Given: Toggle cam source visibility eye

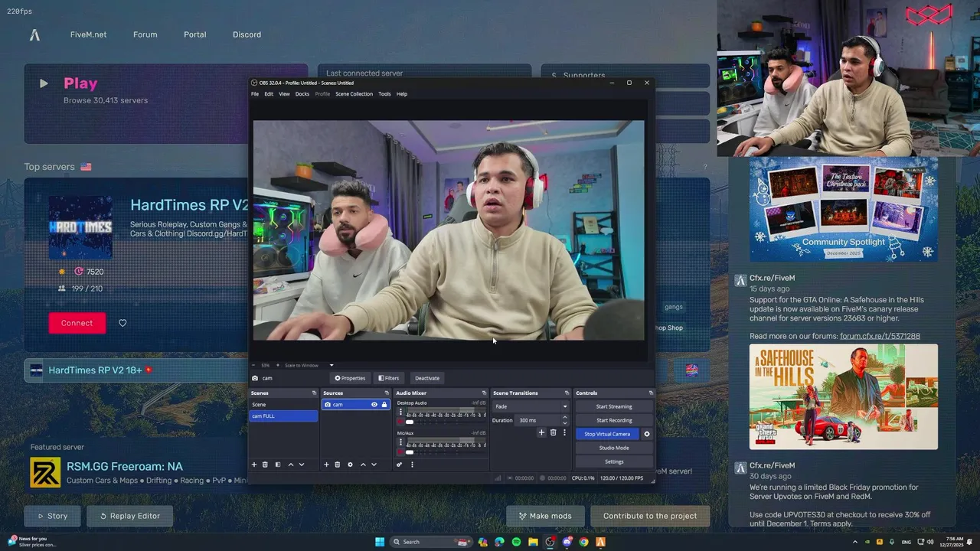Looking at the screenshot, I should click(374, 405).
